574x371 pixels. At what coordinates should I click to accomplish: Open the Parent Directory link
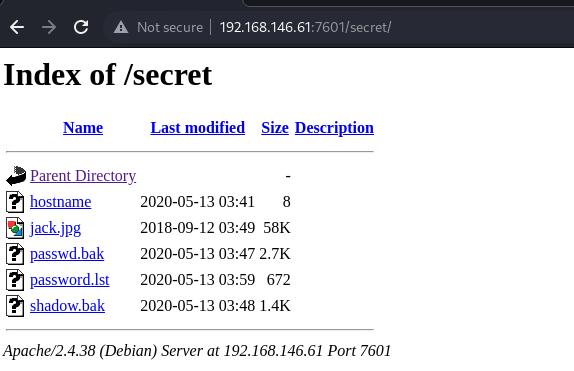point(83,176)
